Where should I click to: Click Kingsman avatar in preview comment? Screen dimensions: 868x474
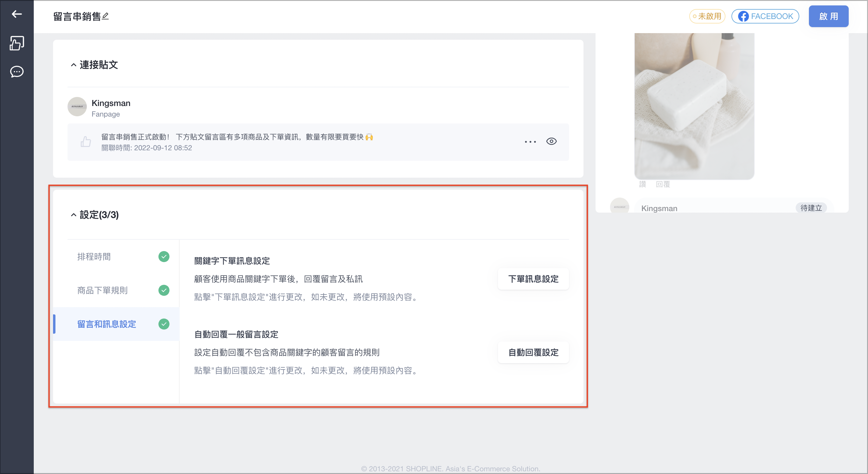(x=619, y=205)
